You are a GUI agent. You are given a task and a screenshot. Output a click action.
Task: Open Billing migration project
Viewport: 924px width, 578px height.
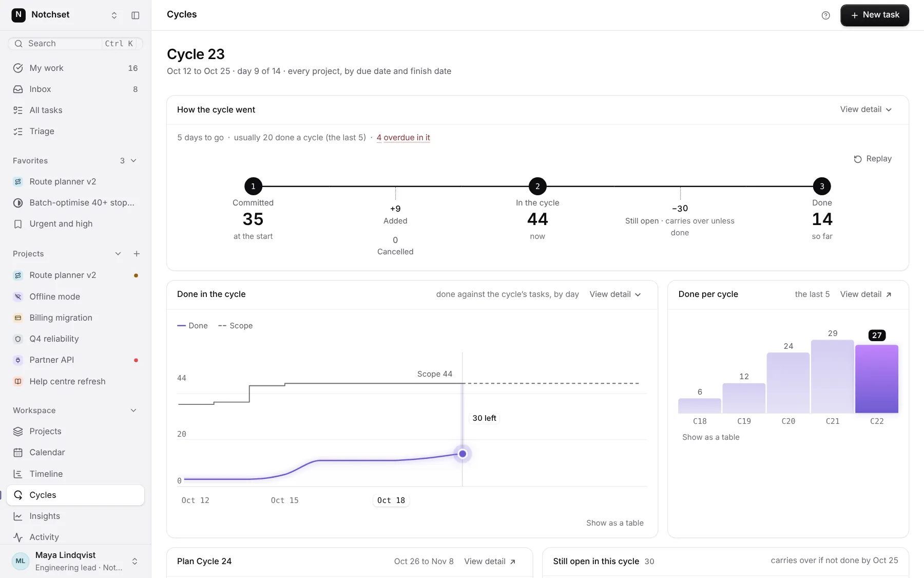(x=75, y=318)
